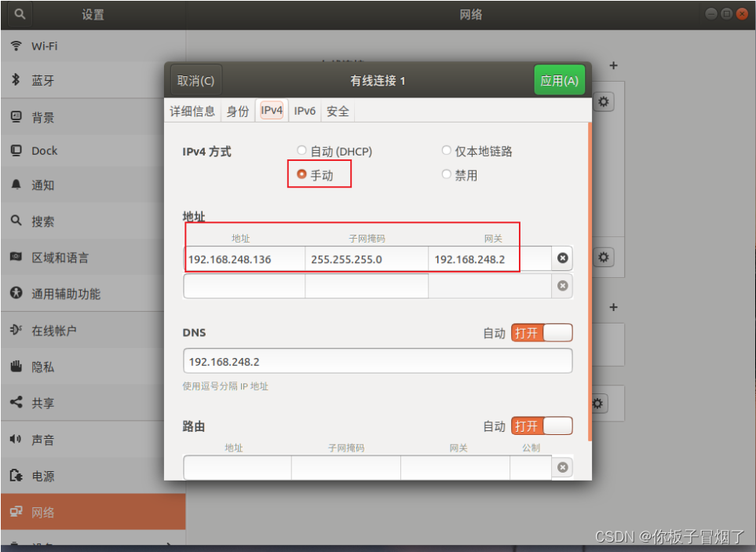Click route 公制 metric input field

point(531,467)
